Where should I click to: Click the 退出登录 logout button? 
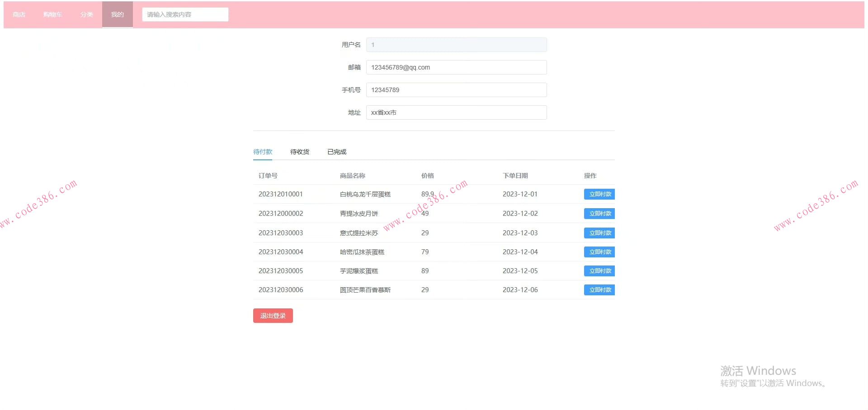coord(273,315)
